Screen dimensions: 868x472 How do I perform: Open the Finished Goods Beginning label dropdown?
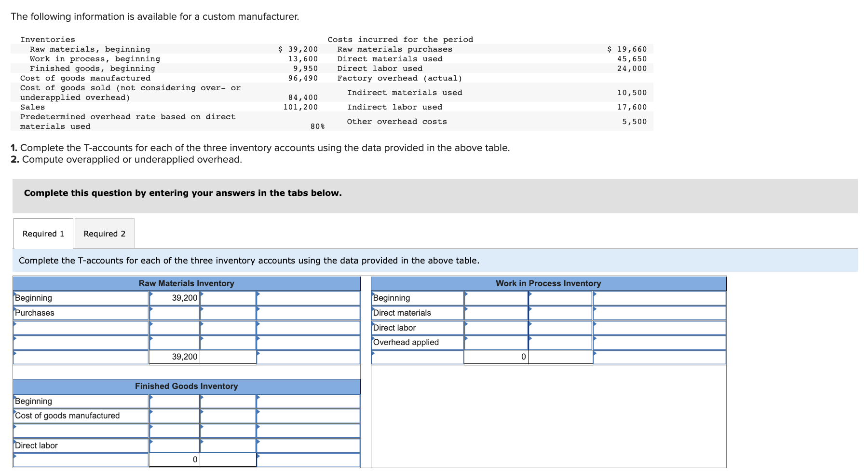tap(81, 401)
